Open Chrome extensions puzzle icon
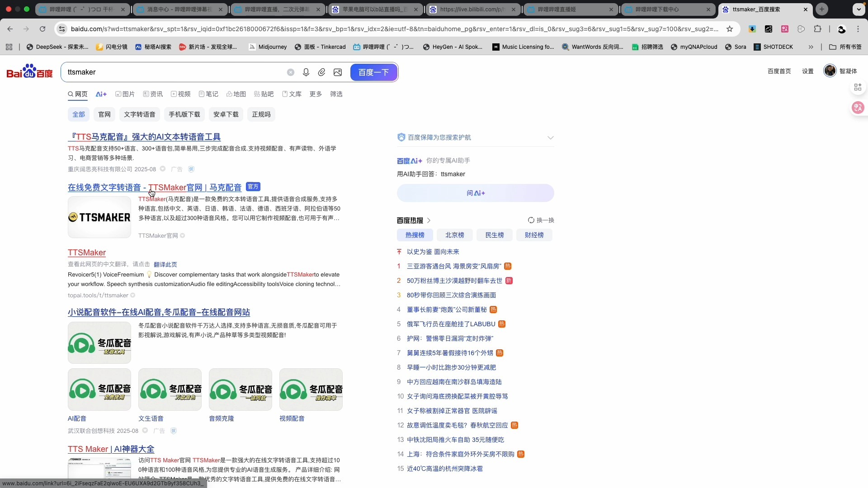Viewport: 868px width, 488px height. [817, 29]
